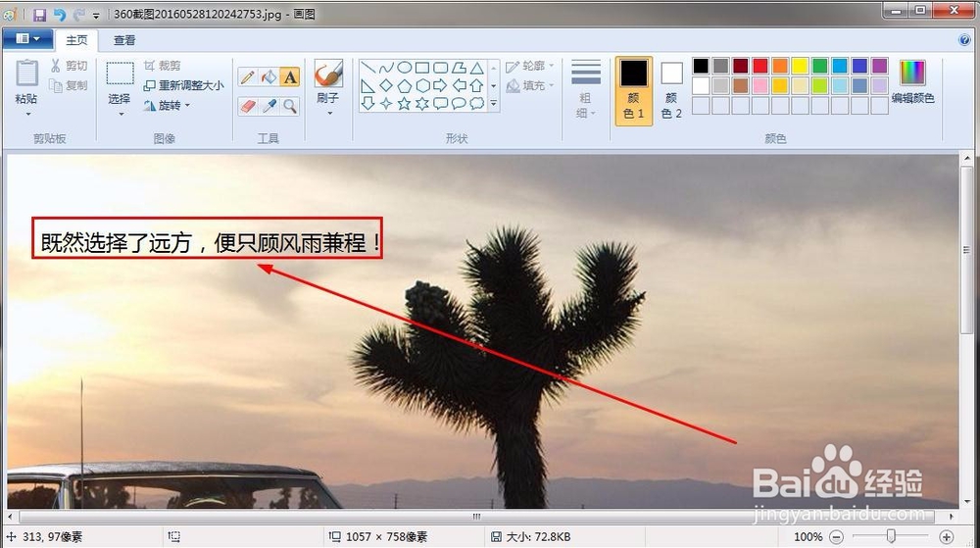Viewport: 980px width, 548px height.
Task: Click the vertical scrollbar up arrow
Action: (967, 160)
